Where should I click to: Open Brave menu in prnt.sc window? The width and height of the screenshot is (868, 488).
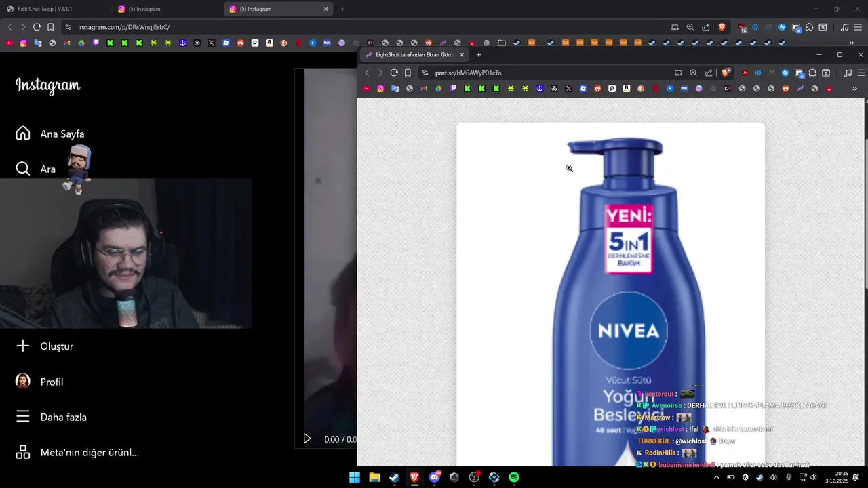(x=862, y=73)
